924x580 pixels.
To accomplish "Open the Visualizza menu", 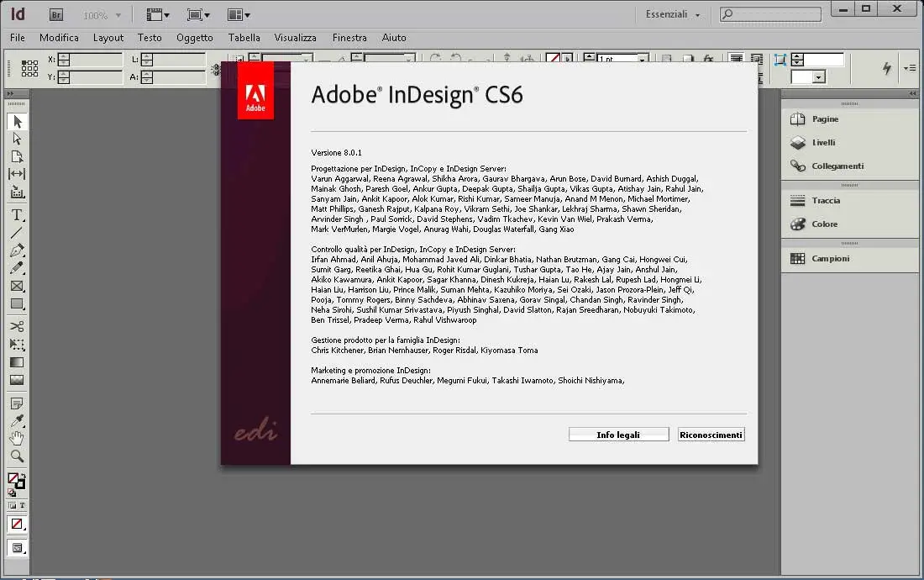I will pos(295,38).
